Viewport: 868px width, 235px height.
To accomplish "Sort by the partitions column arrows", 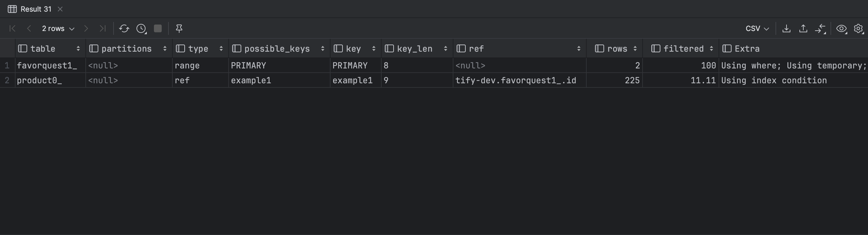I will click(165, 49).
